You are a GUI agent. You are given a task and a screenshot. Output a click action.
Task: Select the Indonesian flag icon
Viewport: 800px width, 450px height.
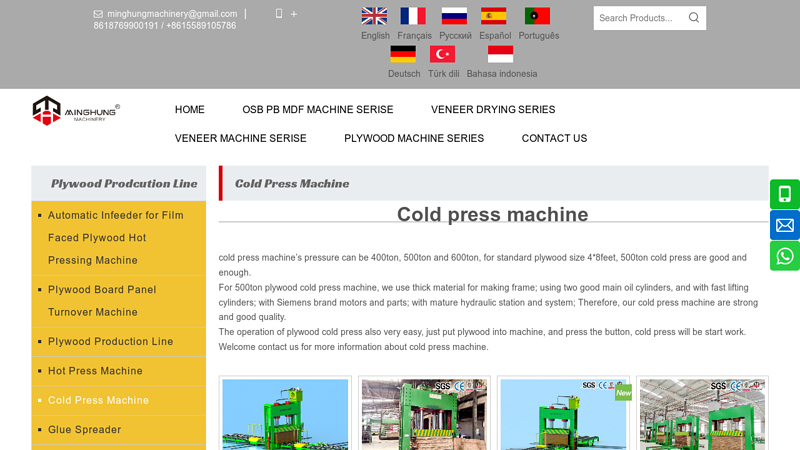501,54
